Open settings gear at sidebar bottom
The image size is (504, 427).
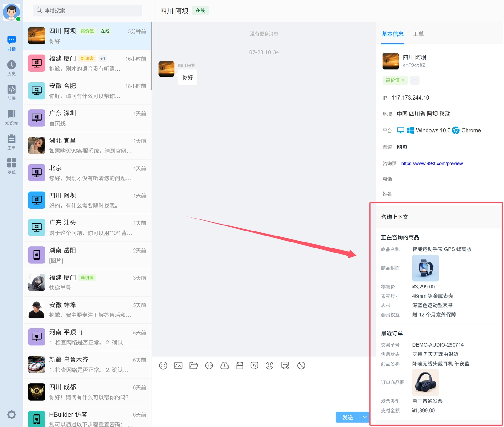[x=12, y=414]
